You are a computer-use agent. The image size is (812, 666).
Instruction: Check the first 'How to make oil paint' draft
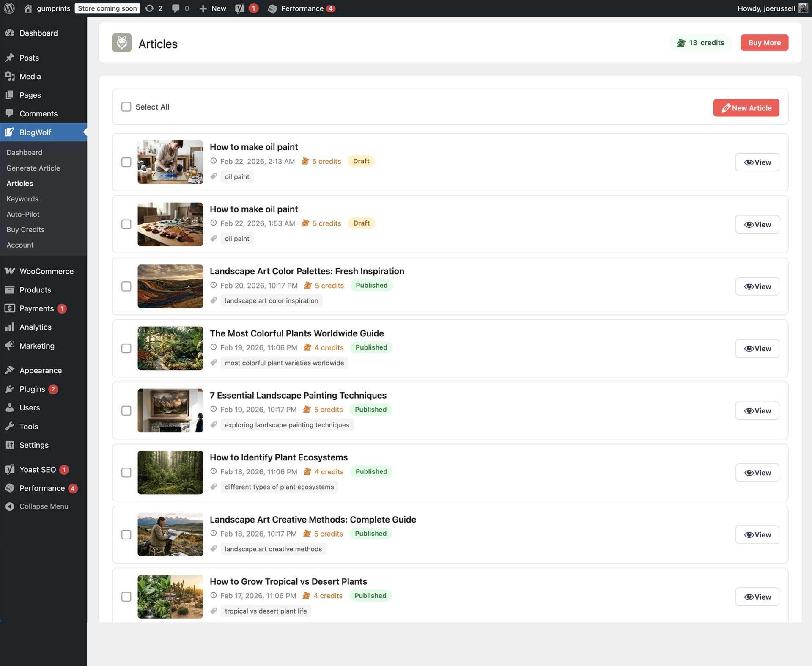[126, 162]
